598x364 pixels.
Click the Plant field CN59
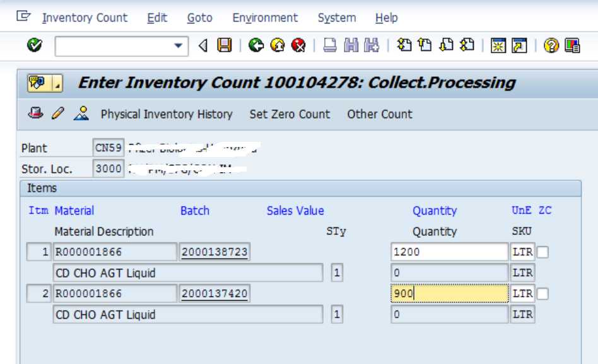pyautogui.click(x=108, y=147)
